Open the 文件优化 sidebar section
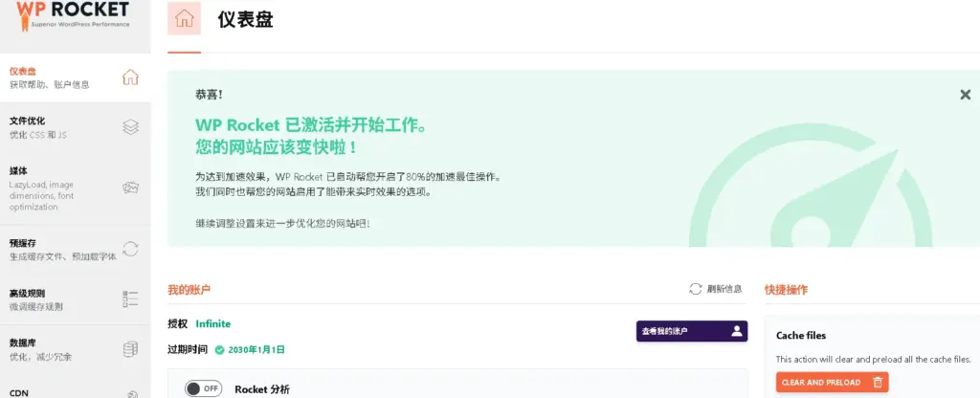The width and height of the screenshot is (980, 398). (x=75, y=127)
